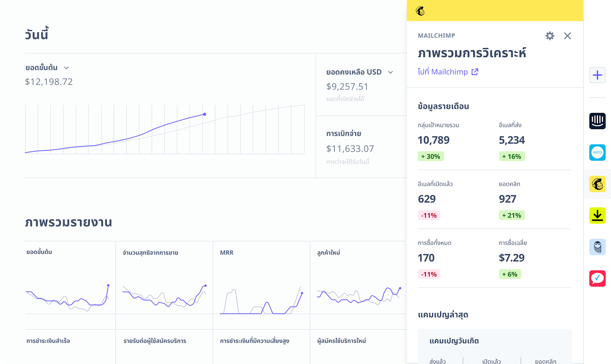Image resolution: width=611 pixels, height=364 pixels.
Task: Click the $9,257.51 balance value
Action: click(x=347, y=87)
